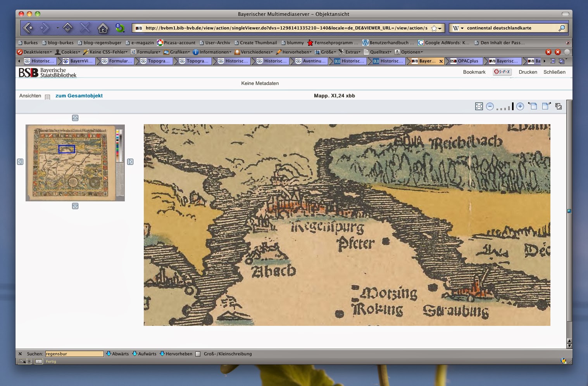Viewport: 588px width, 386px height.
Task: Toggle the Groß-/Kleinschreibung checkbox
Action: pos(198,354)
